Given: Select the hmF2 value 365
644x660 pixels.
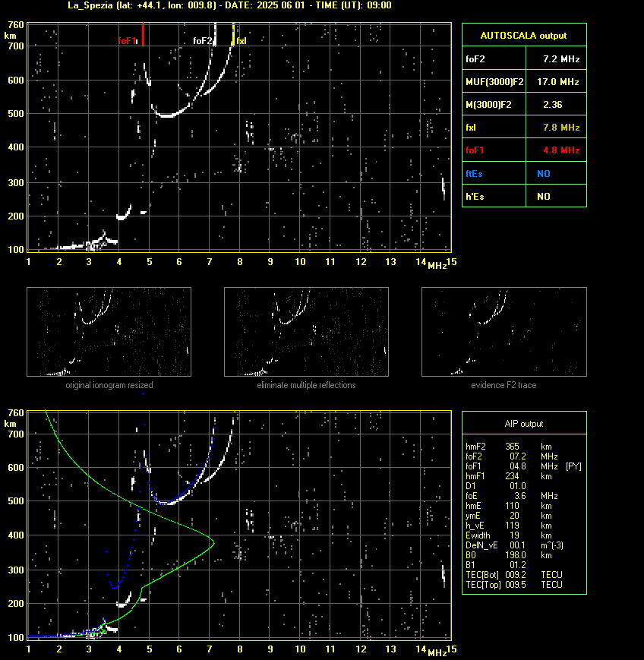Looking at the screenshot, I should coord(513,447).
